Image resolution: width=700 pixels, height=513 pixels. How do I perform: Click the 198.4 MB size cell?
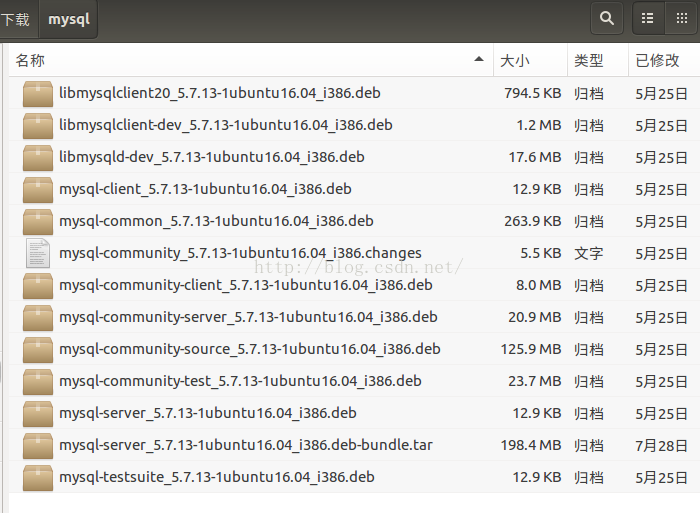[x=531, y=445]
